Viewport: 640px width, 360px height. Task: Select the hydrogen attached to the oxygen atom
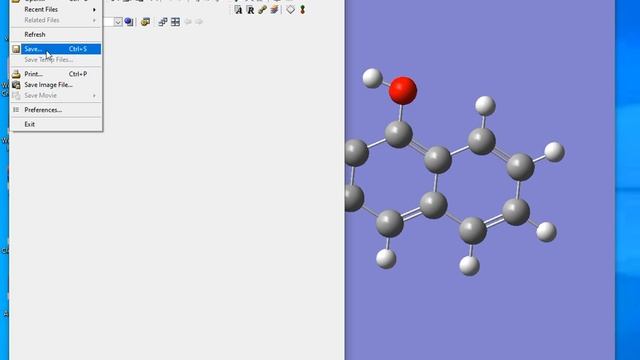coord(372,78)
